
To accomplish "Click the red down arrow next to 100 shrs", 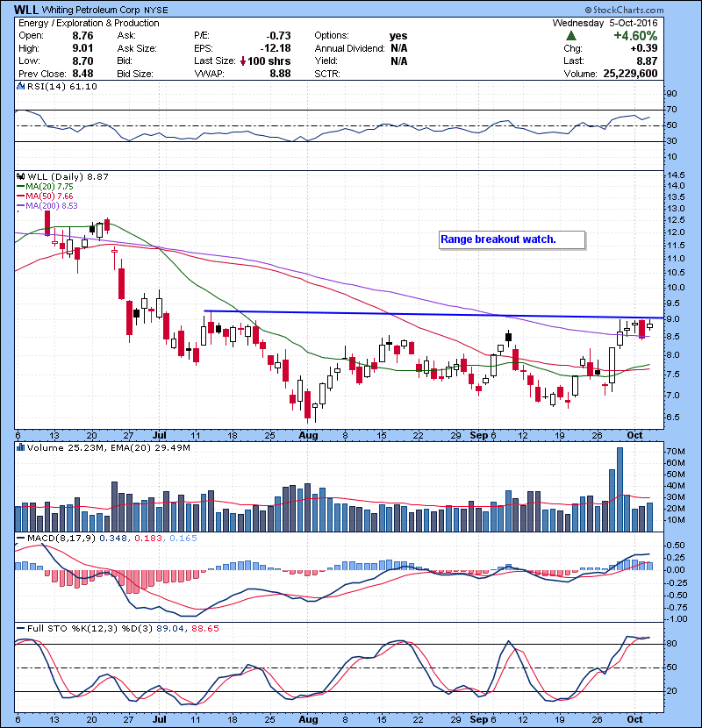I will [x=243, y=61].
